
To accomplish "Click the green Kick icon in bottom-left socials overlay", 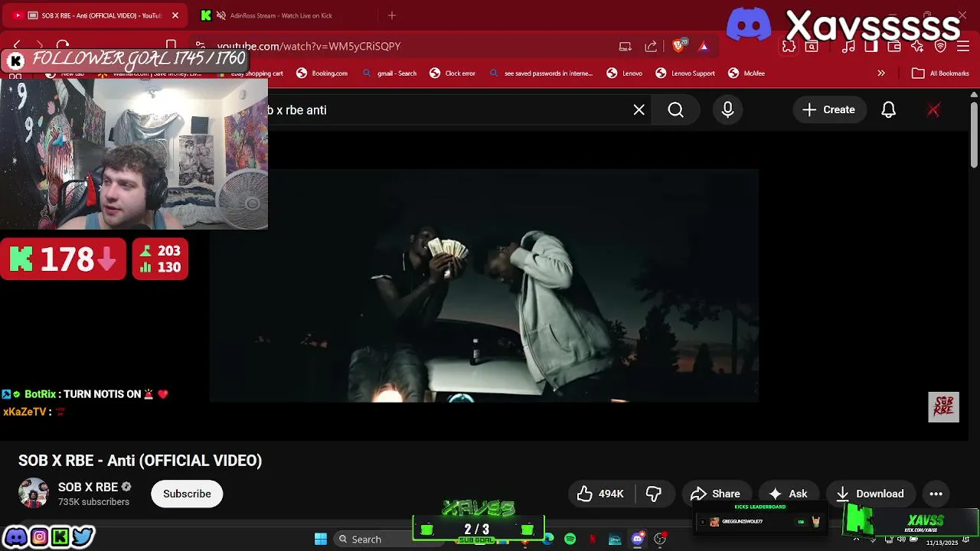I will [60, 537].
